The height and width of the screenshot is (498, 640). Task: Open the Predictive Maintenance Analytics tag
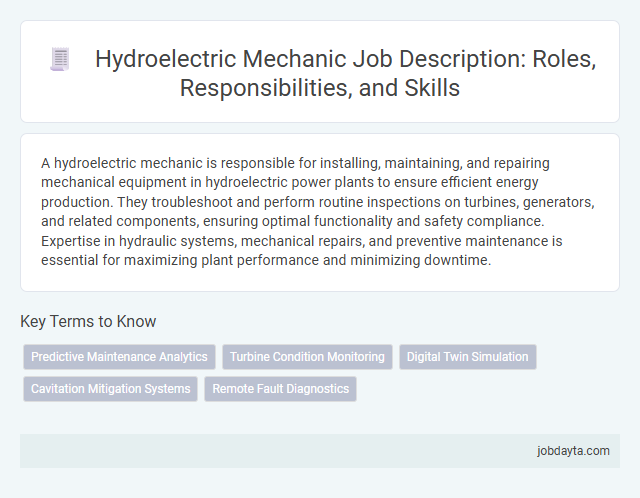(x=119, y=357)
